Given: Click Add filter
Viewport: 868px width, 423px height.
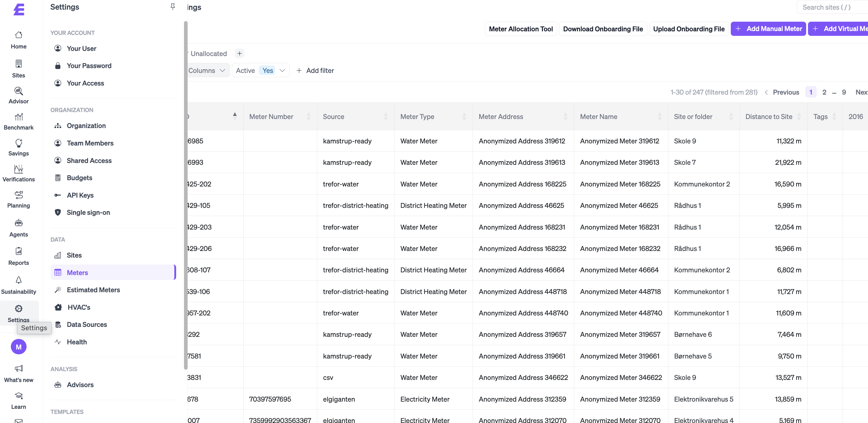Looking at the screenshot, I should tap(315, 70).
